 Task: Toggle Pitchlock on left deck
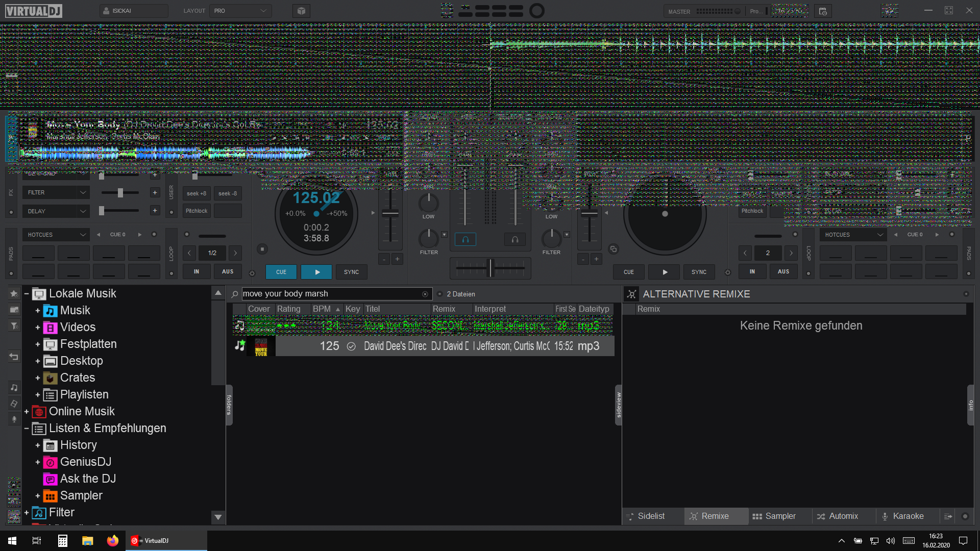pyautogui.click(x=197, y=211)
